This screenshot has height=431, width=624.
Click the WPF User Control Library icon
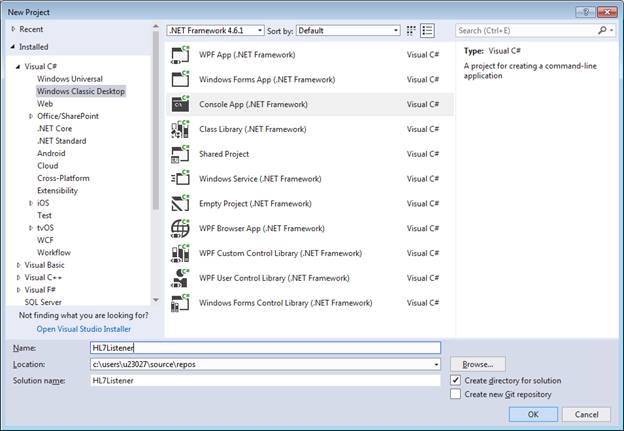pyautogui.click(x=180, y=278)
